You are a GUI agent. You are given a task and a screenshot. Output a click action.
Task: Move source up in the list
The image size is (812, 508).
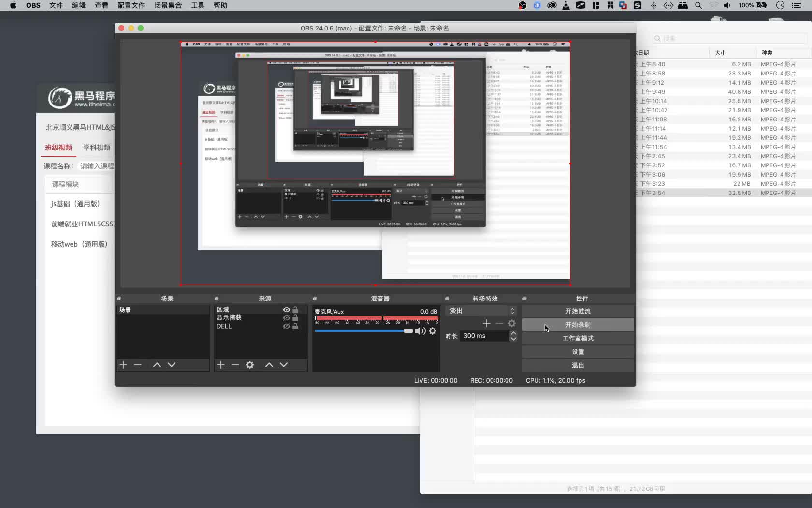tap(269, 365)
